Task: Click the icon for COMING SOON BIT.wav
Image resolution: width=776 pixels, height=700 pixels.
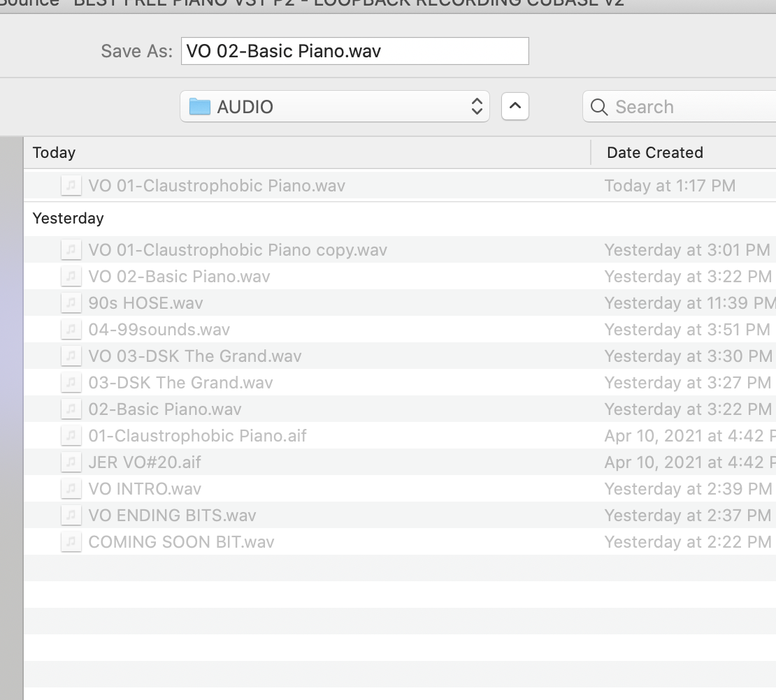Action: 70,542
